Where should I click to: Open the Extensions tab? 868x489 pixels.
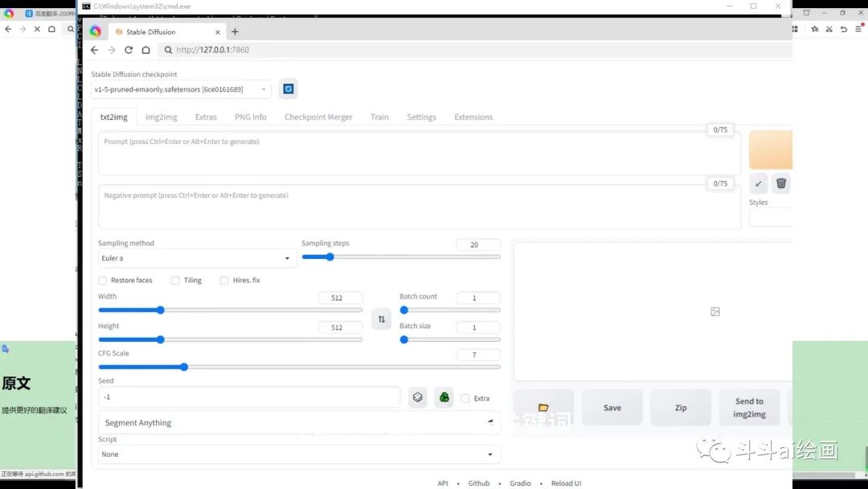[473, 117]
